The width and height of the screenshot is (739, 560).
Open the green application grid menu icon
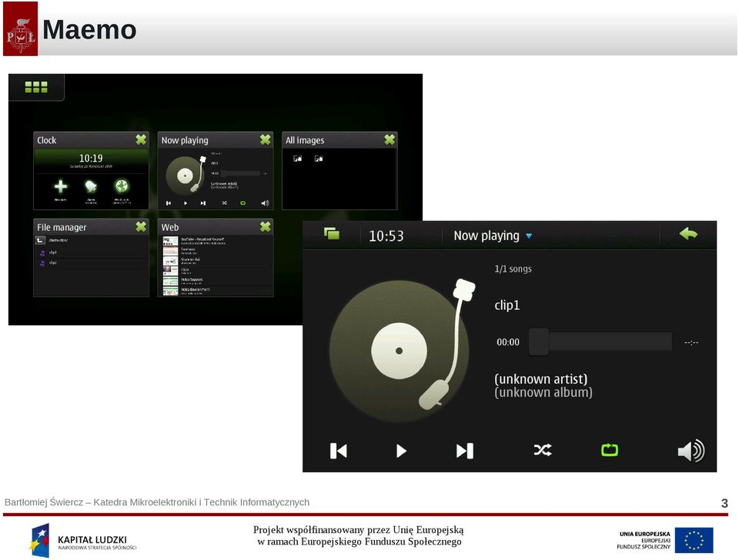coord(36,87)
